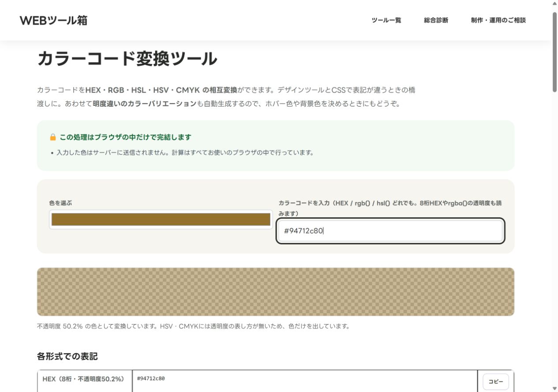Click the lock icon in privacy notice

click(x=53, y=137)
